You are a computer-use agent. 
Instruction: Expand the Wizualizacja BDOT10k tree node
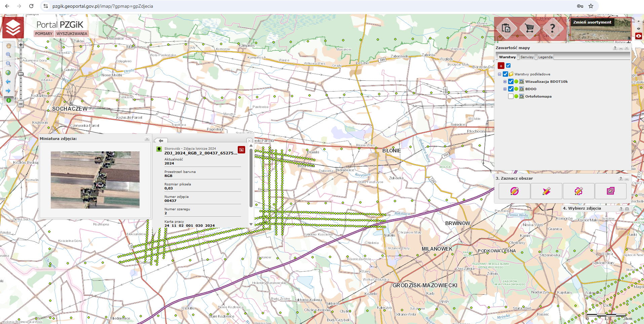(x=505, y=81)
